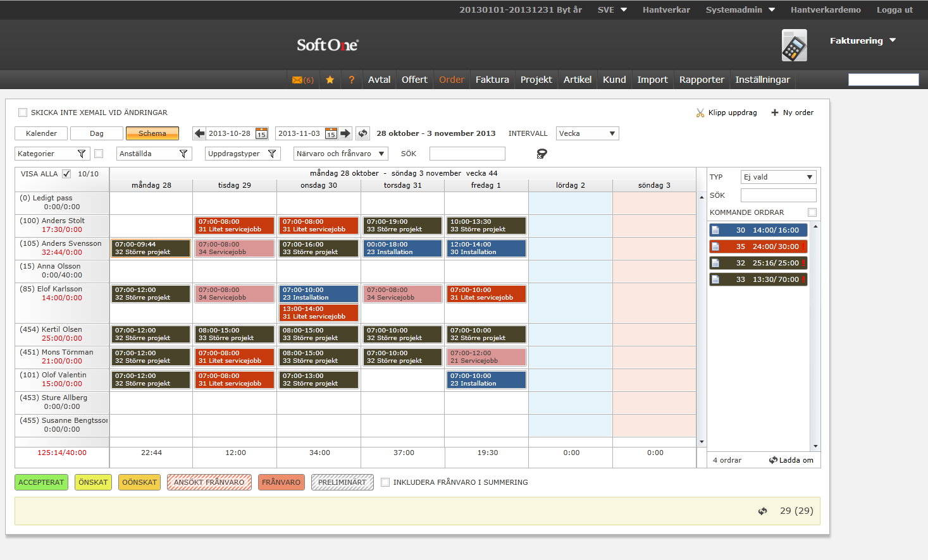The width and height of the screenshot is (928, 560).
Task: Click the refresh schedule icon next to dates
Action: (362, 133)
